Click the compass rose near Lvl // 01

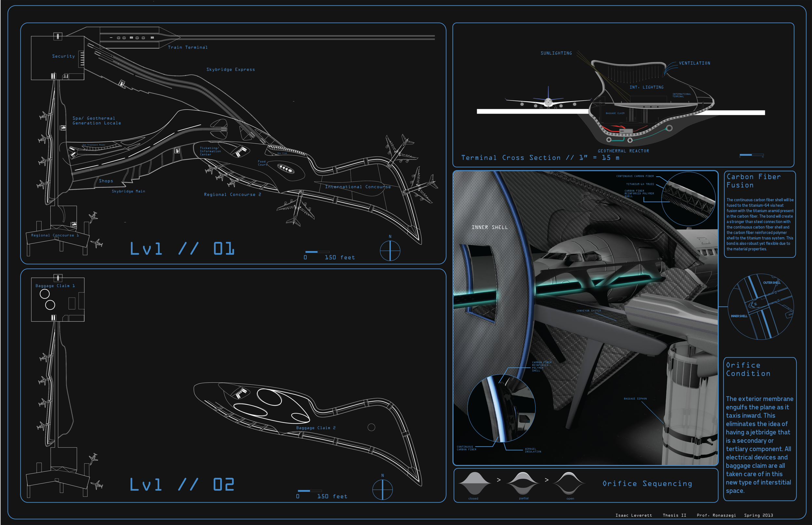coord(390,250)
